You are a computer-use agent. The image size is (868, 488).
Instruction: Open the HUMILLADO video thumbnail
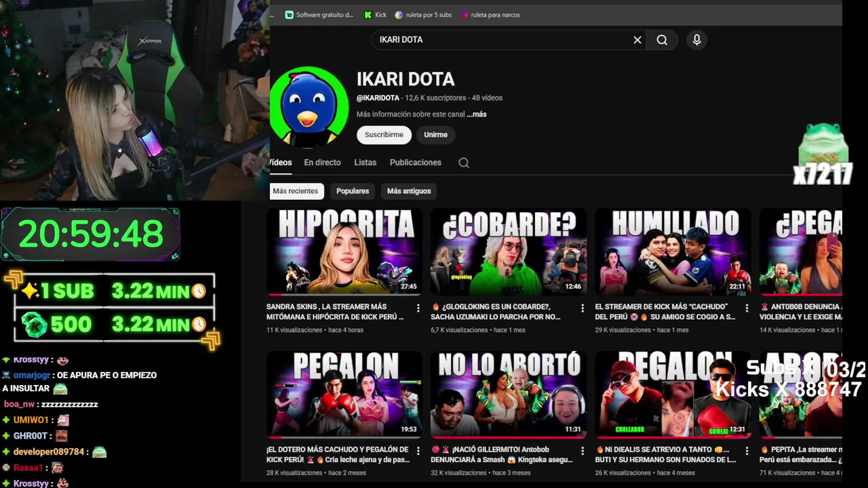673,251
